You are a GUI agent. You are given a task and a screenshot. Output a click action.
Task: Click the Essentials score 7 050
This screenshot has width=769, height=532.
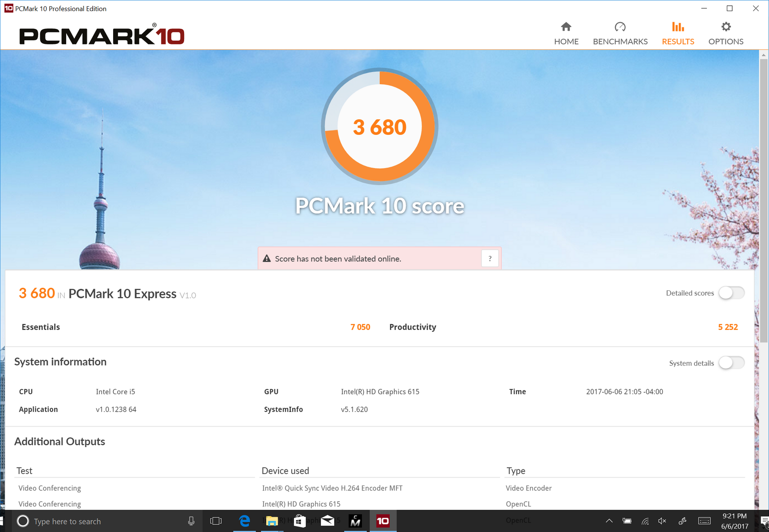[x=360, y=327]
